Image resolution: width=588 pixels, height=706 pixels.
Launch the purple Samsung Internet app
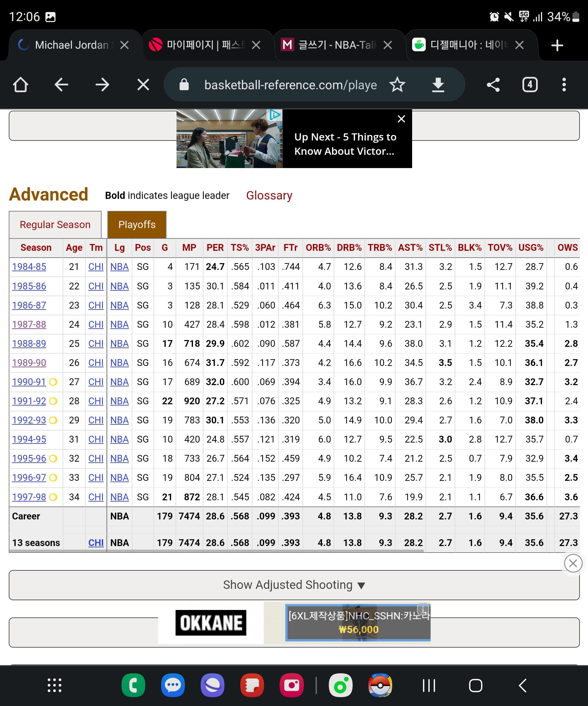tap(213, 685)
